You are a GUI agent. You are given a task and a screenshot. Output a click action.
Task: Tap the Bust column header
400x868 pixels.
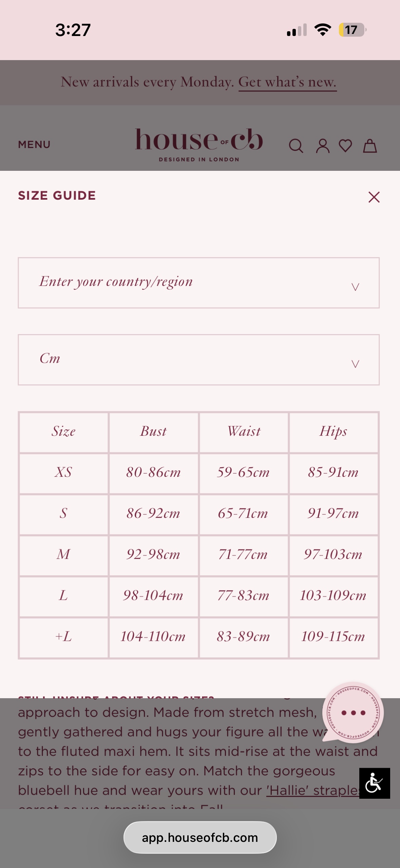(x=153, y=432)
